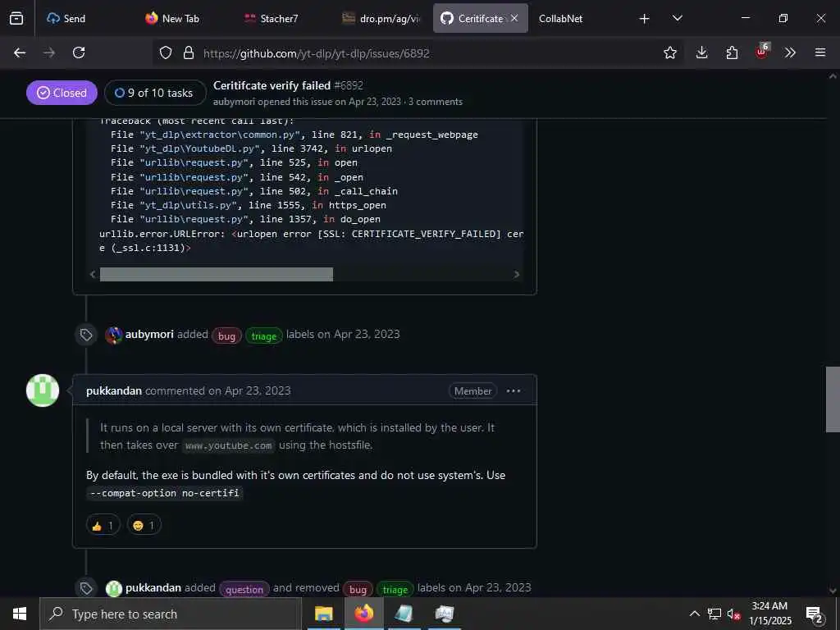Click the --compat-option no-certifi code
Screen dimensions: 840x630
point(165,493)
